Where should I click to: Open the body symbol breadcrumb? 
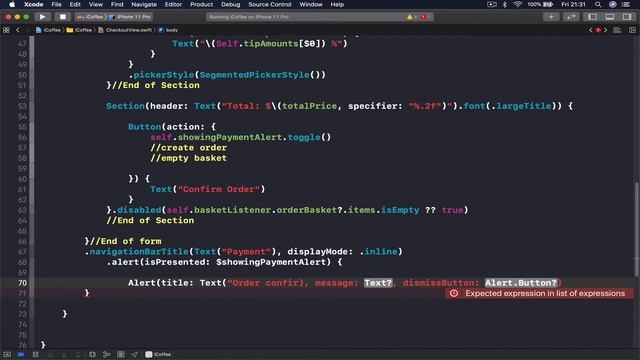pos(168,30)
